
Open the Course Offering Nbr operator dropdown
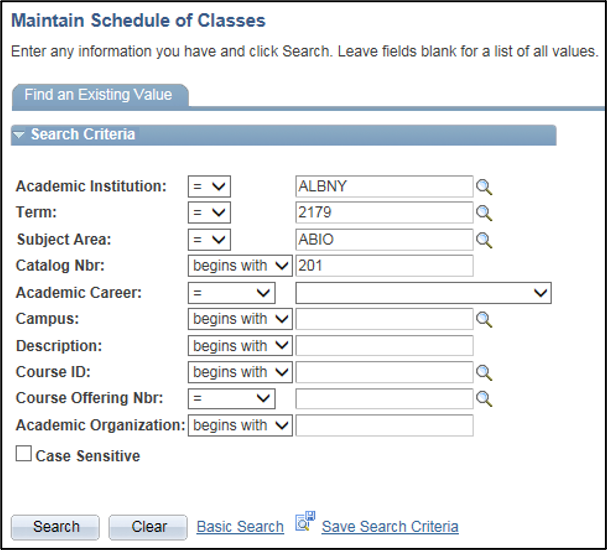(232, 399)
